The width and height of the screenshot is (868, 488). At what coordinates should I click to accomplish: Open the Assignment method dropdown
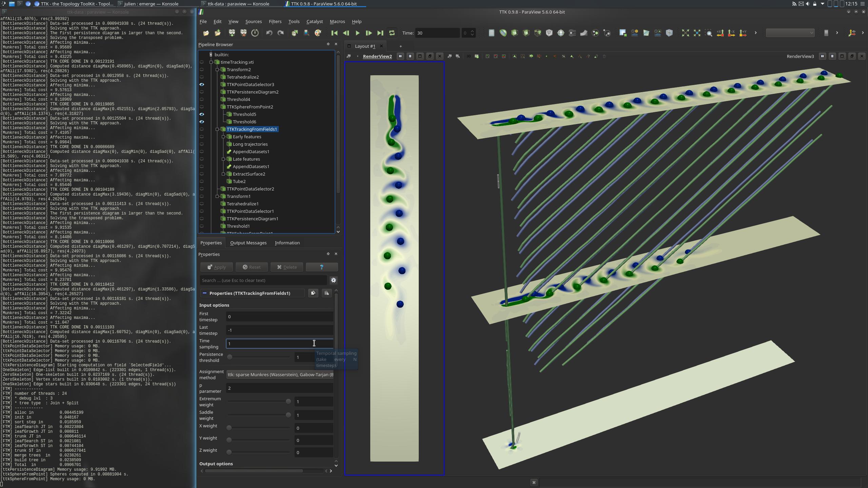pos(280,374)
